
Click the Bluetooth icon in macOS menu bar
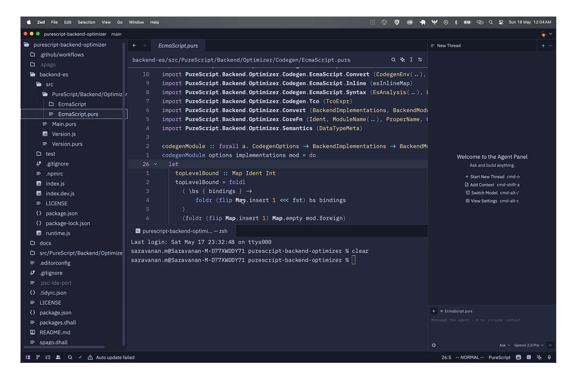[456, 22]
